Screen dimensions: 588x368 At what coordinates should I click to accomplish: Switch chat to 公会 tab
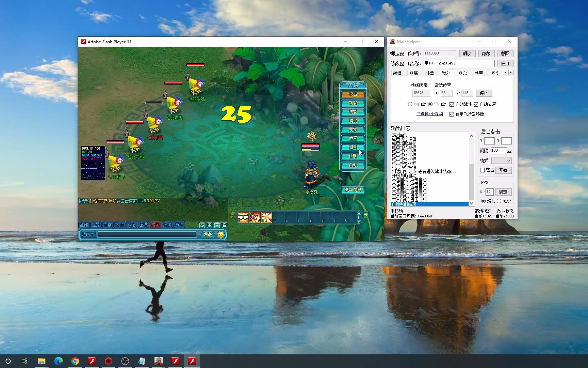point(120,225)
